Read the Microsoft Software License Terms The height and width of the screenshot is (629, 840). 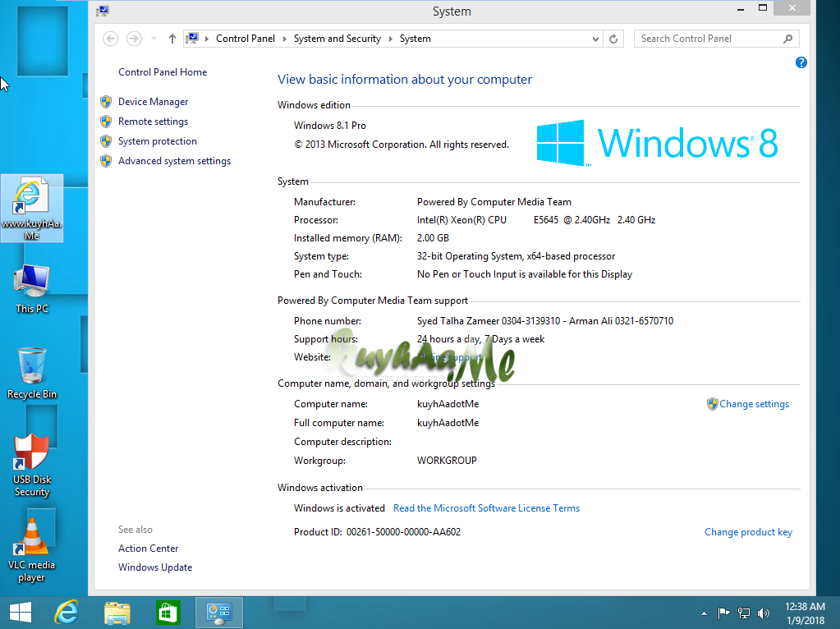click(486, 508)
